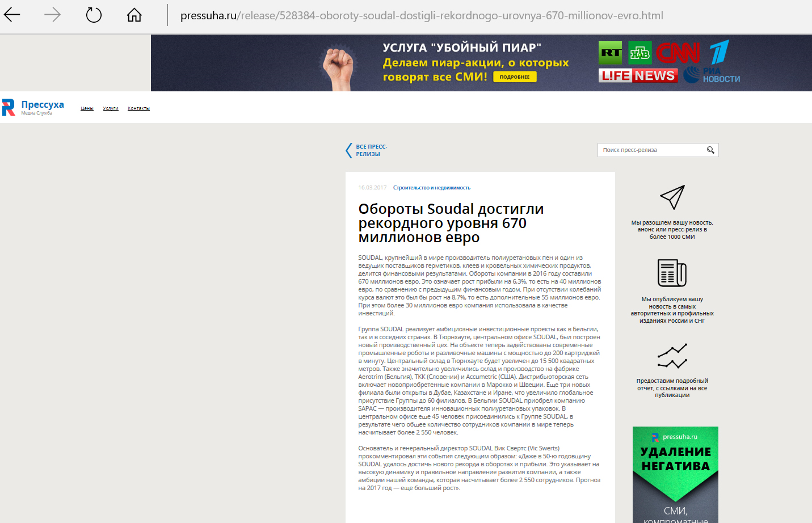This screenshot has height=523, width=812.
Task: Click the raised fist image in banner
Action: 338,68
